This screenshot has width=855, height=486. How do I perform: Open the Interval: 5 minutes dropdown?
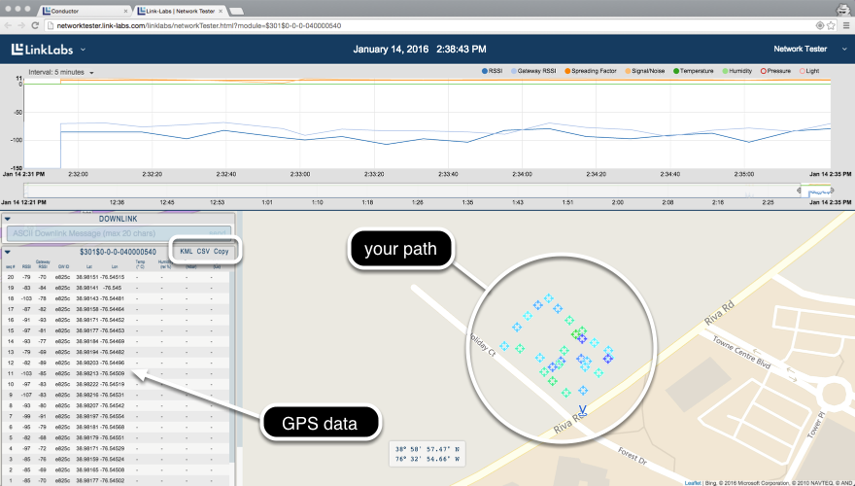(x=61, y=72)
